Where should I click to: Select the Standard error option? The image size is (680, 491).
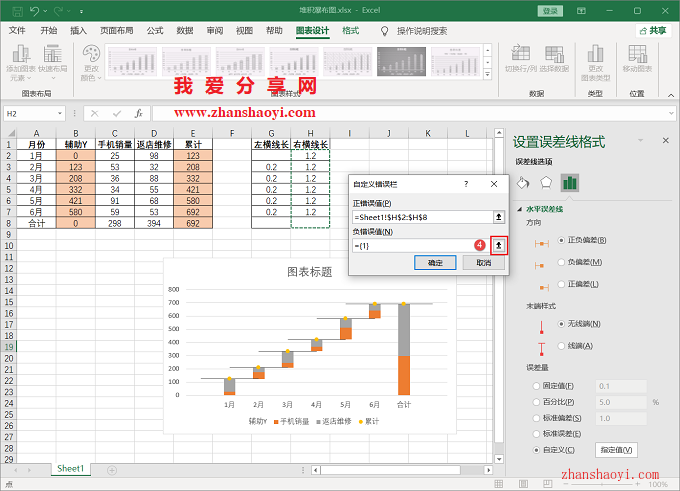[536, 434]
